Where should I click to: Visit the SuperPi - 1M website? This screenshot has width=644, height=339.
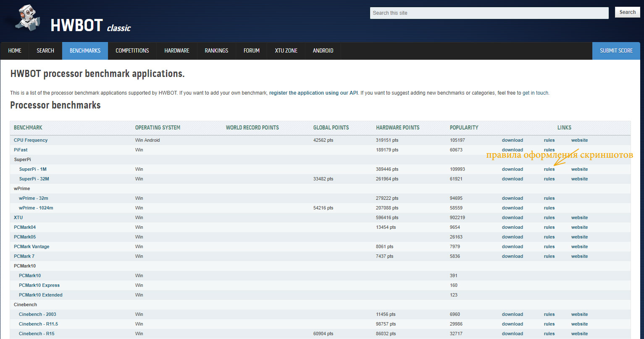click(x=579, y=169)
